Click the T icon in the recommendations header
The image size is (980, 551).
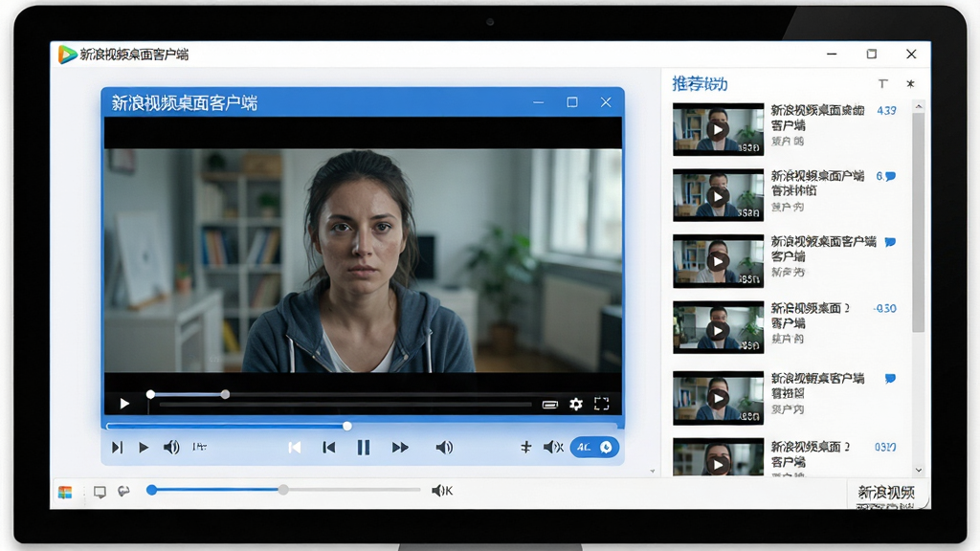click(x=882, y=84)
